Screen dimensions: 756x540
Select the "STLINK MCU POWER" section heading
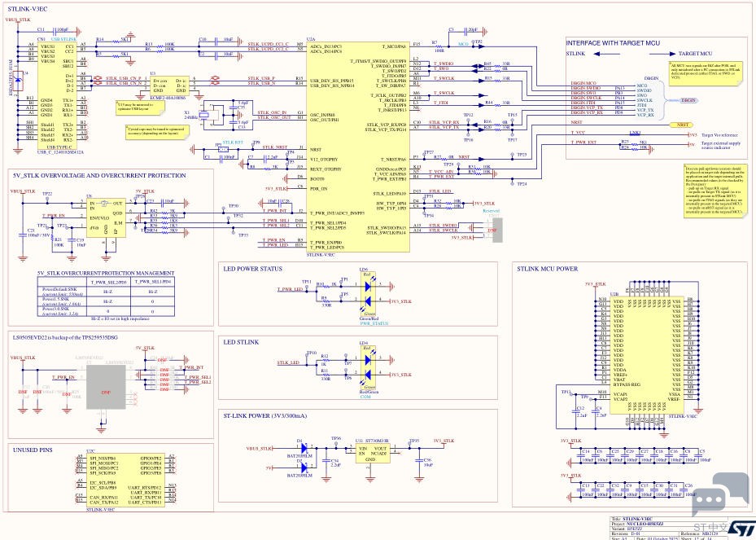click(x=547, y=269)
